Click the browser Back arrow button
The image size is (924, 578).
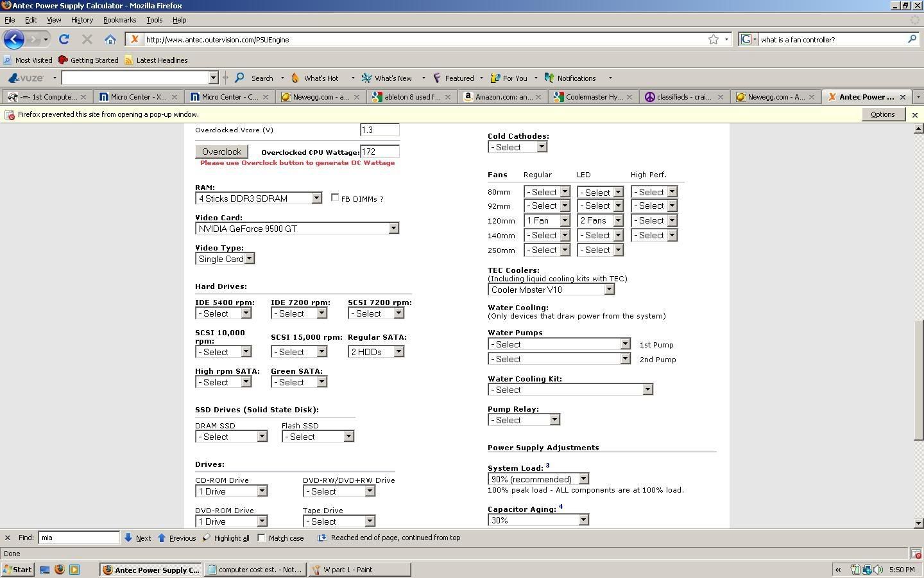click(13, 39)
